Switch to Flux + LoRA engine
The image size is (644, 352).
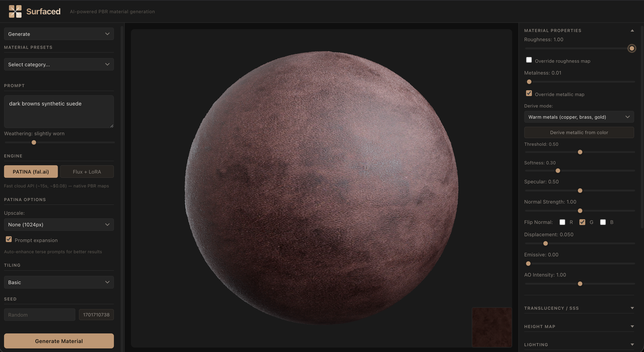87,172
